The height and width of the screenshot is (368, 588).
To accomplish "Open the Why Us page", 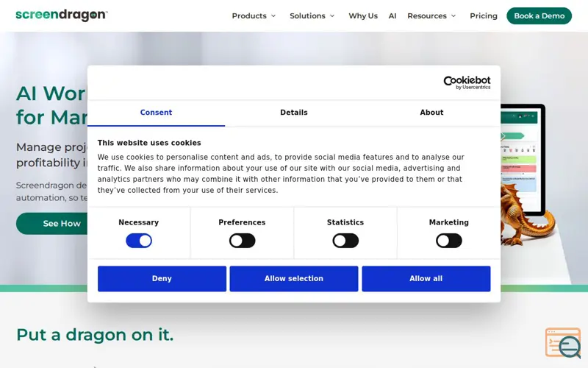I will pyautogui.click(x=363, y=15).
